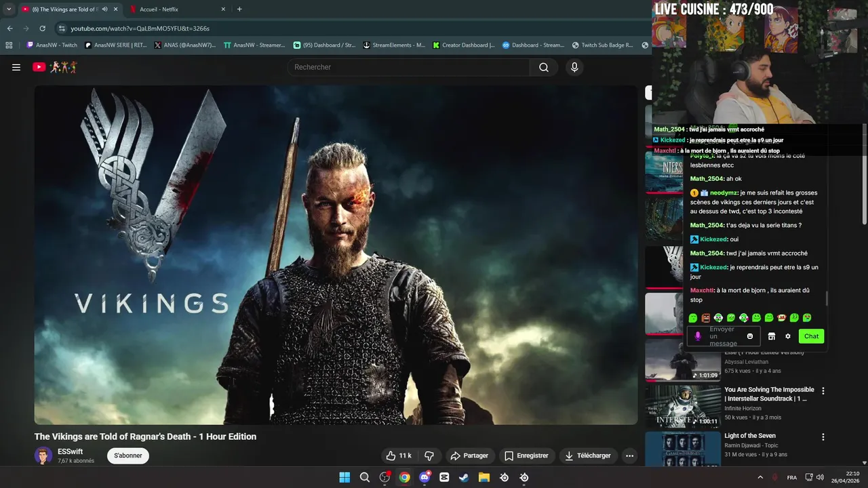Screen dimensions: 868x488
Task: Open StreamElements bookmark
Action: (x=394, y=45)
